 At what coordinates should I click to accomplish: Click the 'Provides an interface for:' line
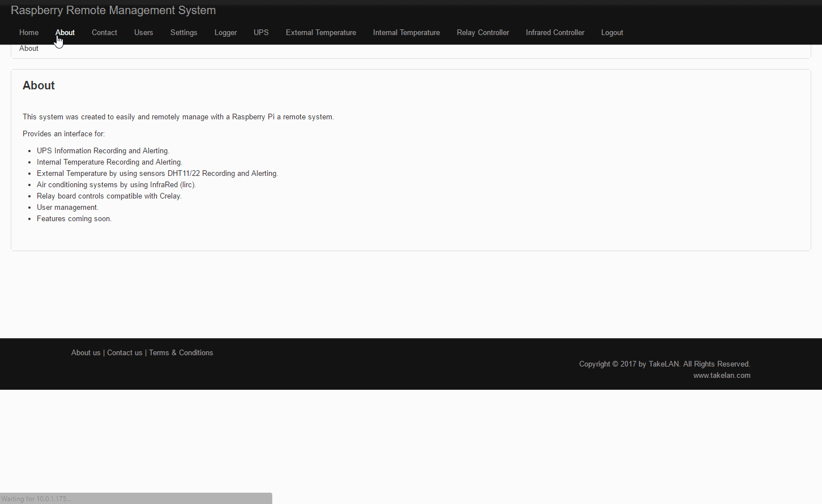click(x=63, y=133)
